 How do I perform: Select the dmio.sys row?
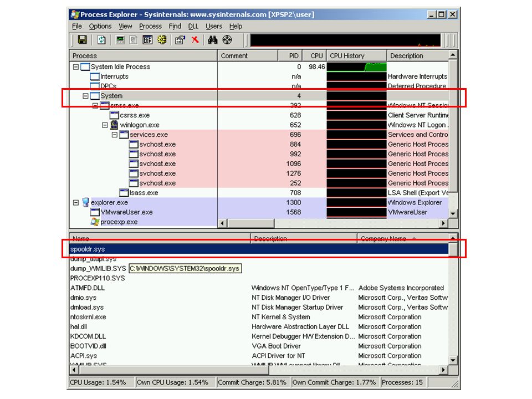[259, 298]
